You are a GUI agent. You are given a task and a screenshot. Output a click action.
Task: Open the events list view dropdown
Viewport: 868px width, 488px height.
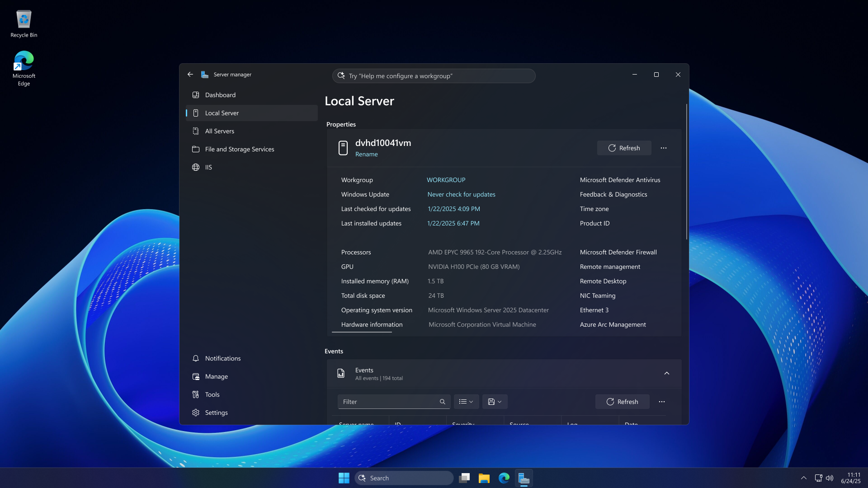tap(466, 402)
